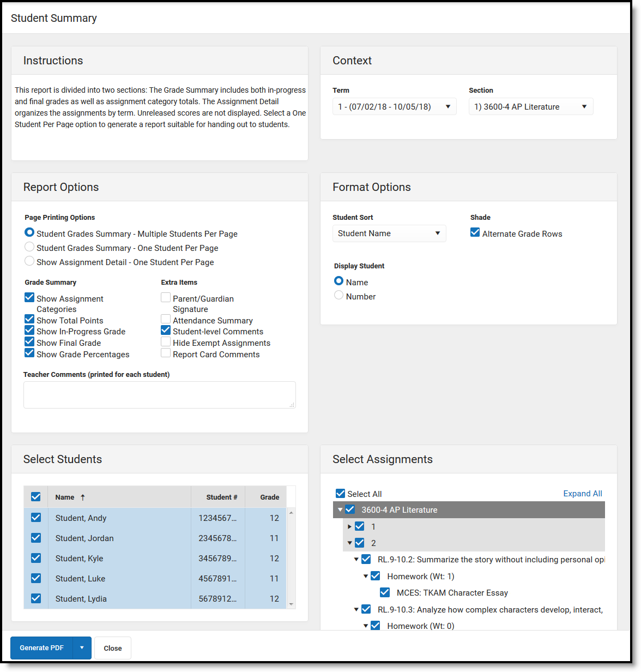The height and width of the screenshot is (672, 641).
Task: Uncheck term 1 checkbox in assignments tree
Action: point(359,526)
